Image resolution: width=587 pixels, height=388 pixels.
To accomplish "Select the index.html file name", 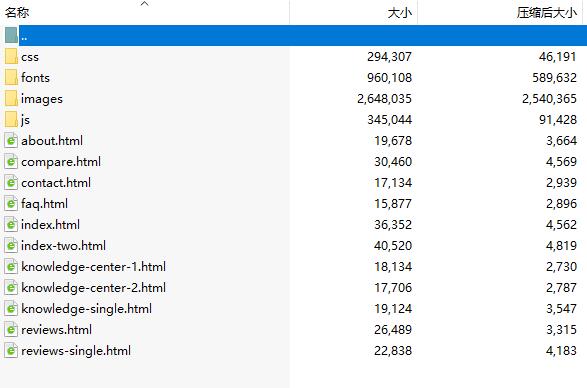I will click(x=51, y=225).
